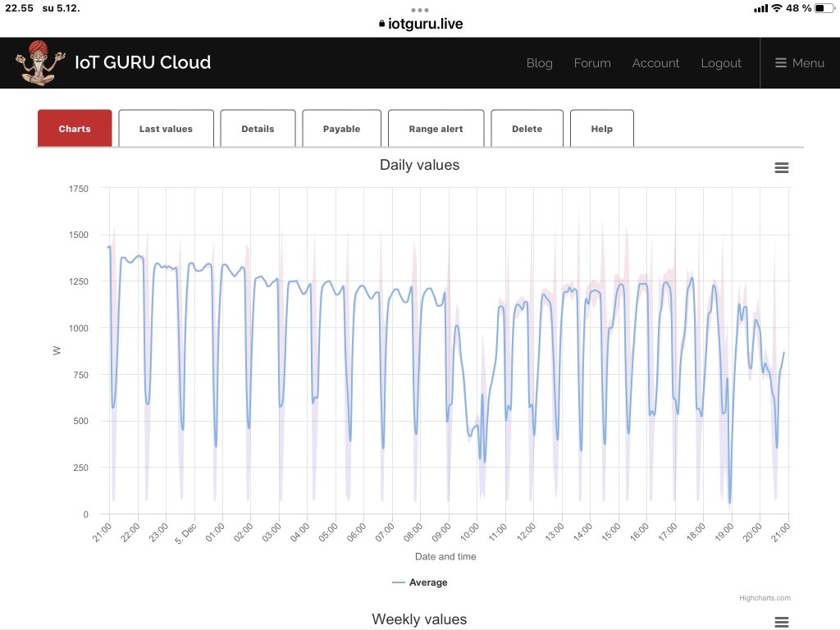Viewport: 840px width, 630px height.
Task: Switch to the Last values tab
Action: [x=166, y=129]
